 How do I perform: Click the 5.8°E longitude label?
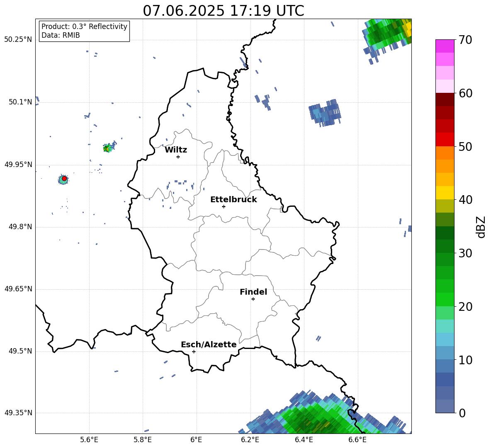coord(143,440)
